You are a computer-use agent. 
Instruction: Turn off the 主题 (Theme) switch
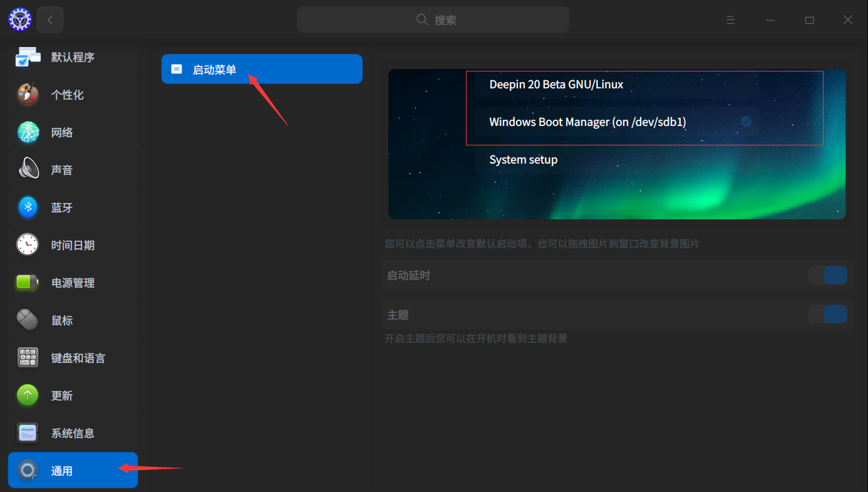click(828, 314)
